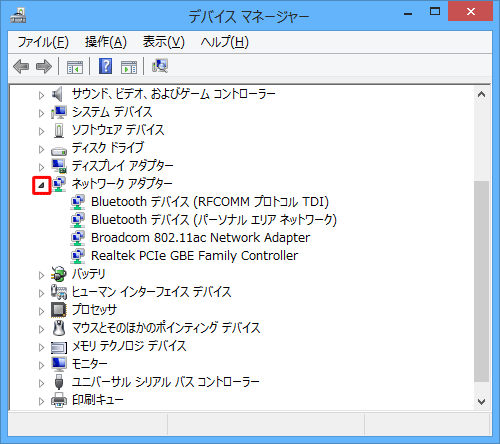Viewport: 500px width, 444px height.
Task: Click the scan for hardware changes icon
Action: [x=160, y=66]
